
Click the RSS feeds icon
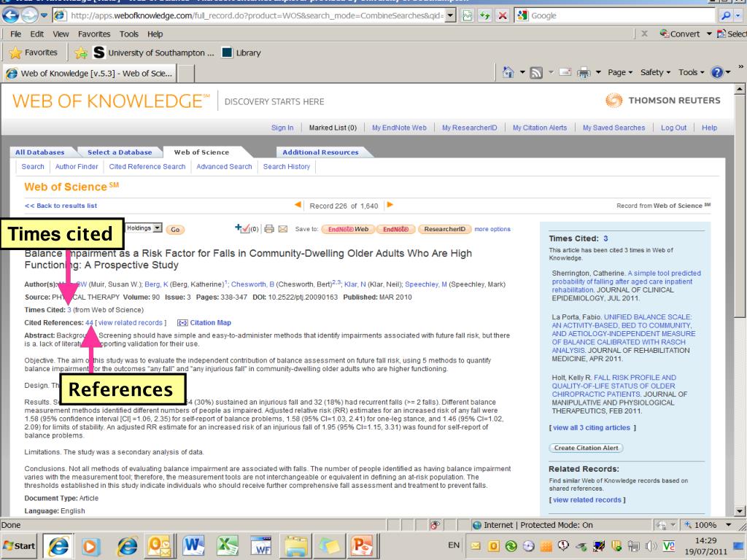(x=536, y=72)
